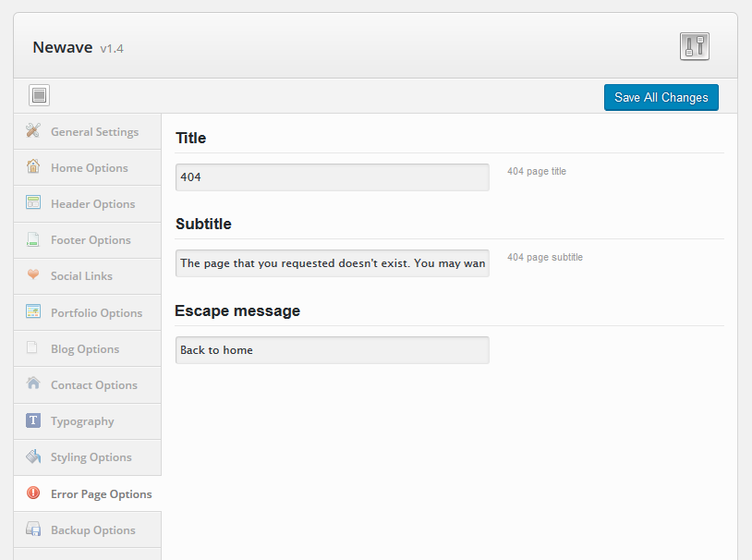752x560 pixels.
Task: Click the Error Page Options alert icon
Action: click(33, 493)
